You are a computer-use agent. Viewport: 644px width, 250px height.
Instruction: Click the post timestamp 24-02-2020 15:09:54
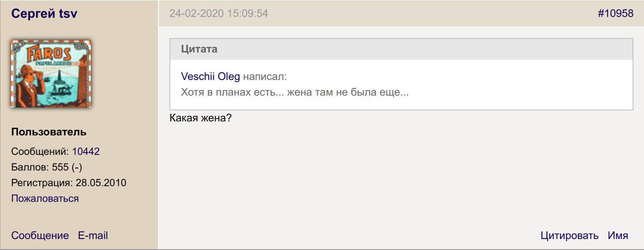tap(218, 14)
